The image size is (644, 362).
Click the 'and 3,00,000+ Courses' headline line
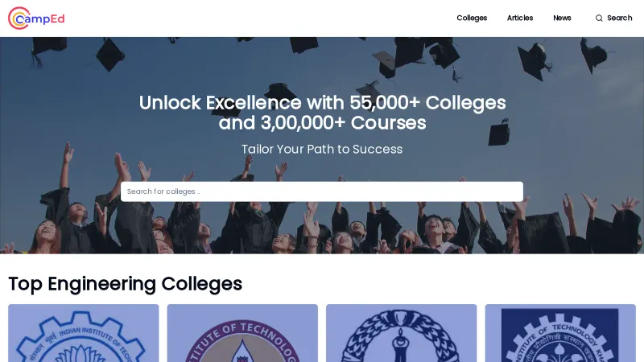coord(322,123)
